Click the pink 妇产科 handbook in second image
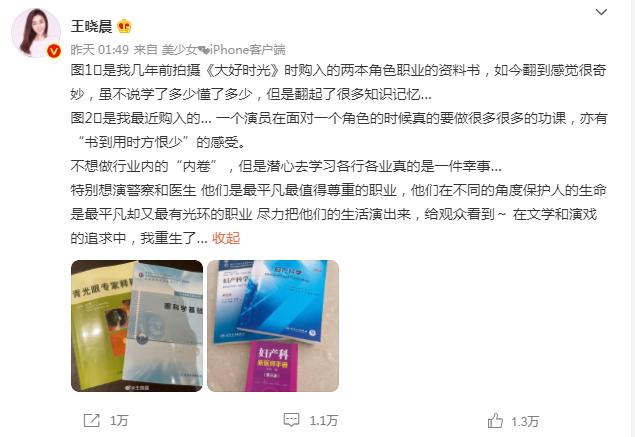This screenshot has height=437, width=635. [273, 367]
